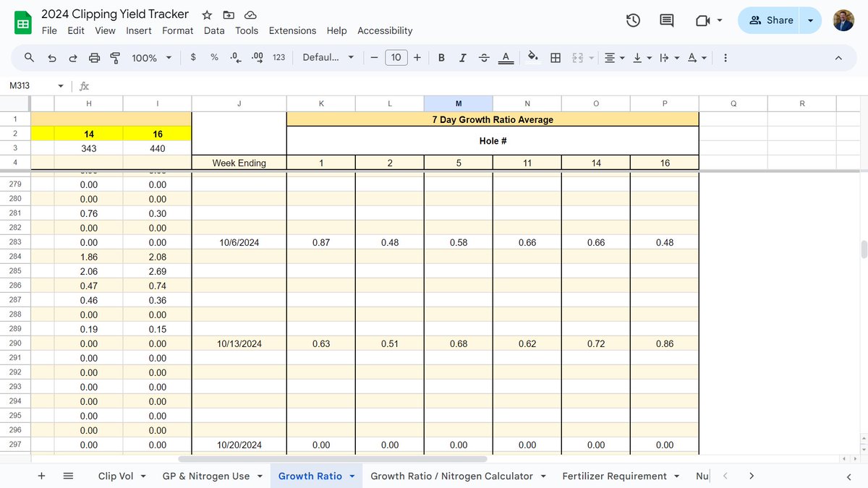Apply strikethrough formatting

pyautogui.click(x=484, y=57)
